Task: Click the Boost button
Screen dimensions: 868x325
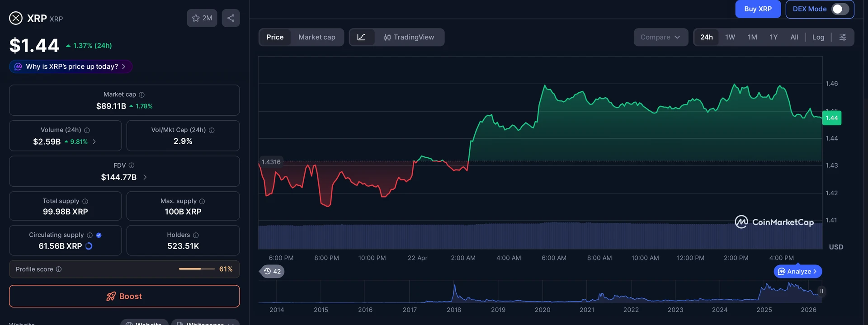Action: (x=124, y=296)
